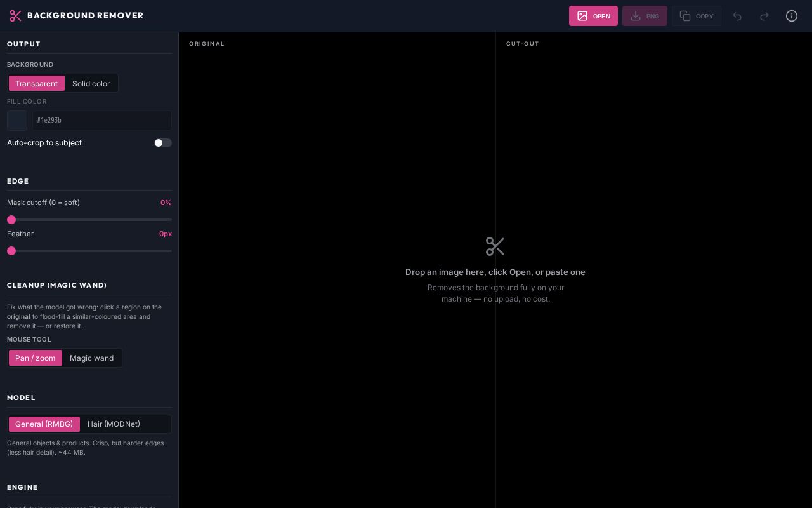The width and height of the screenshot is (812, 508).
Task: Click the Mask cutoff 0% value
Action: (166, 203)
